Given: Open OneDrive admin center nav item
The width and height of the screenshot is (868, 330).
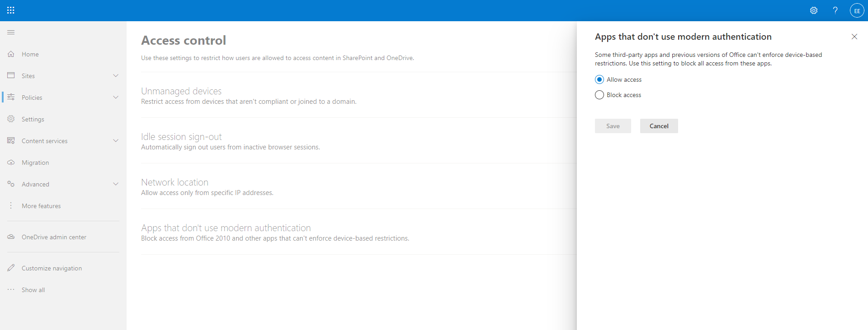Looking at the screenshot, I should click(54, 237).
